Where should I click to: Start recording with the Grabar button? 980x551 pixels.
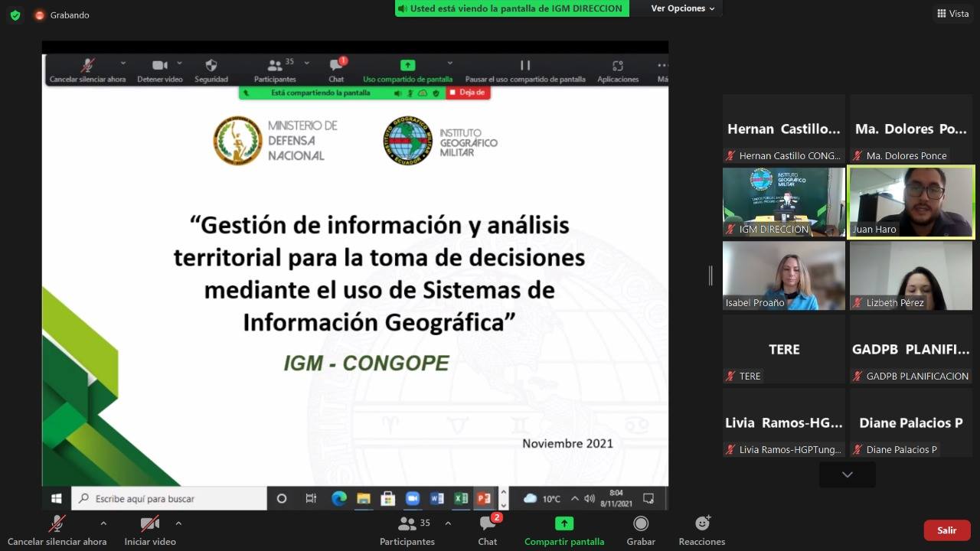click(x=641, y=530)
